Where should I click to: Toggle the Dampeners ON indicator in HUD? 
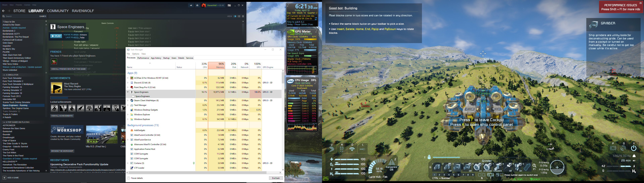[x=392, y=165]
